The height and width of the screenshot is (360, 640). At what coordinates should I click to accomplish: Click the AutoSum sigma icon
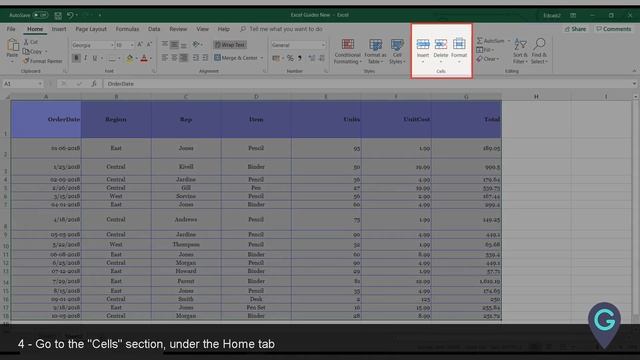[480, 40]
